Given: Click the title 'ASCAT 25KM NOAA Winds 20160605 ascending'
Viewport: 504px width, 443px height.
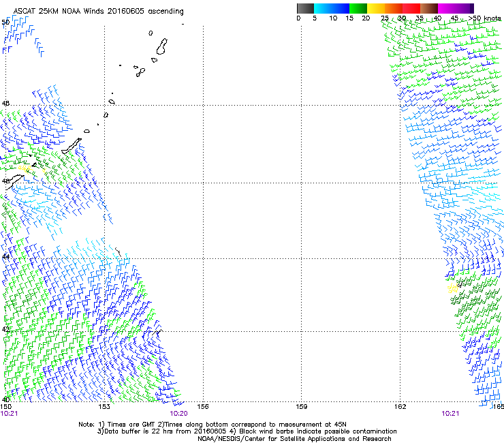Looking at the screenshot, I should click(98, 12).
